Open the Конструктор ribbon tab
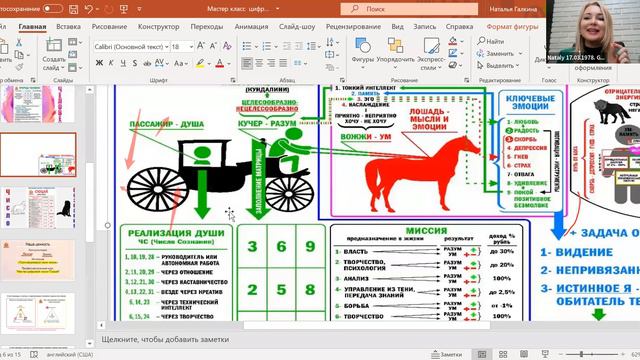The height and width of the screenshot is (360, 640). pos(158,27)
